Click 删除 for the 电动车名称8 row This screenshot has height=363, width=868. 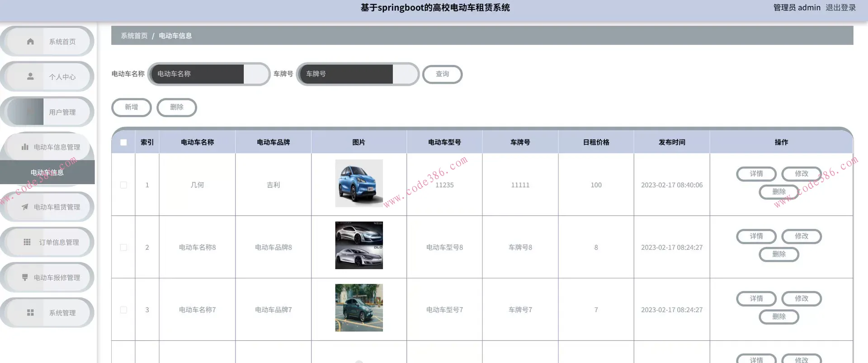pos(779,254)
